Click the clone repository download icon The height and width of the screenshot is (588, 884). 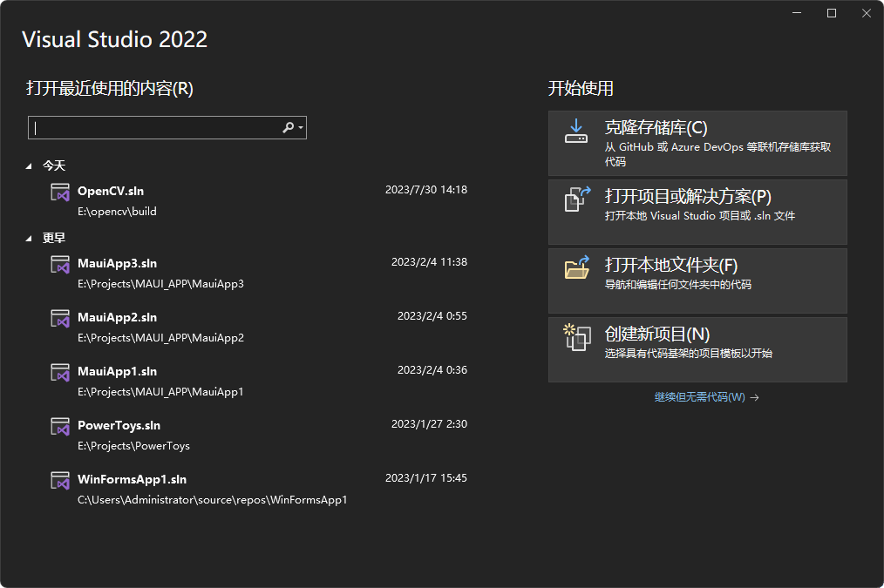pos(576,131)
